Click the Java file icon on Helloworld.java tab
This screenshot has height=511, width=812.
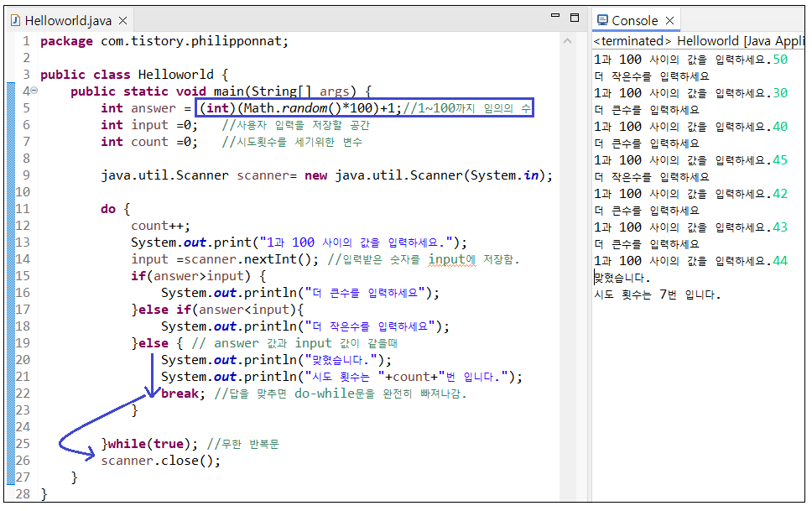coord(16,21)
